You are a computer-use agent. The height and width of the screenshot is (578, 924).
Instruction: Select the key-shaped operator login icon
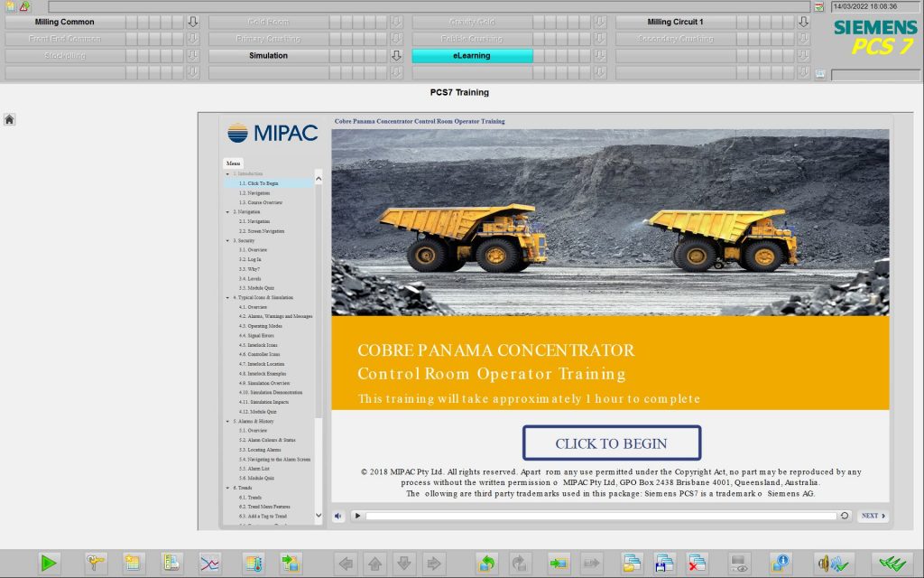tap(97, 561)
